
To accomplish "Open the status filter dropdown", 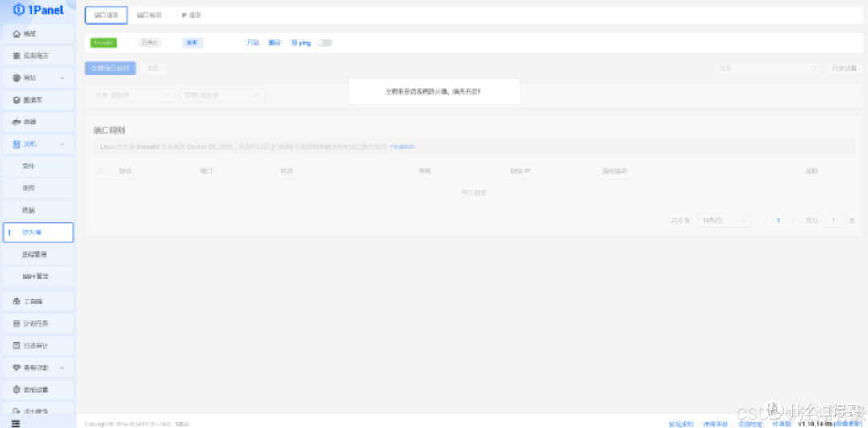I will [x=133, y=96].
